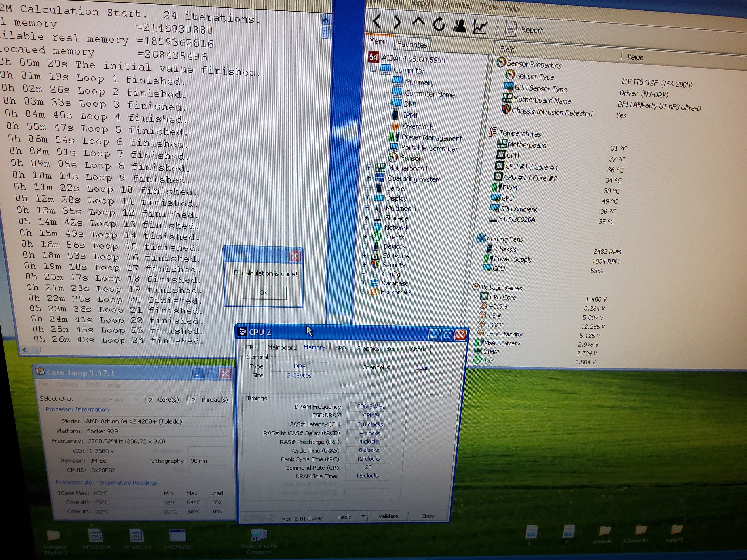Click the AIDA64 forward navigation arrow
747x560 pixels.
tap(398, 22)
